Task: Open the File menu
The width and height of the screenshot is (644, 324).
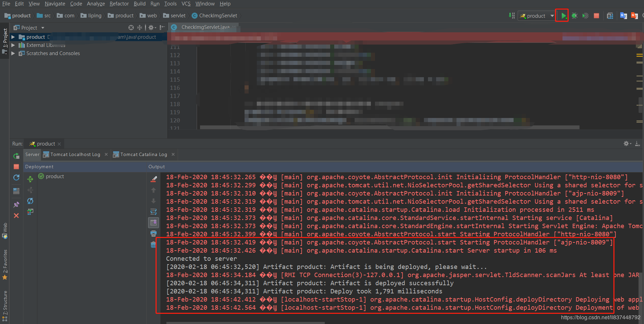Action: click(6, 4)
